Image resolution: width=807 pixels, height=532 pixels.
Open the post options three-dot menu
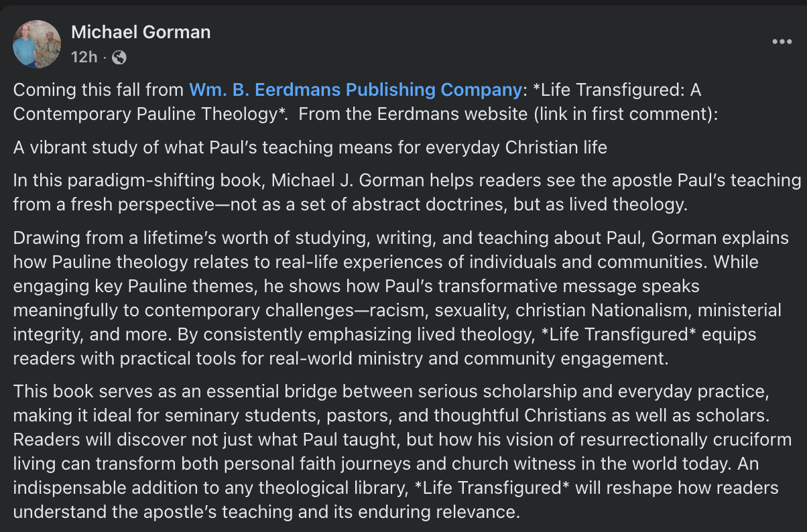[x=782, y=42]
